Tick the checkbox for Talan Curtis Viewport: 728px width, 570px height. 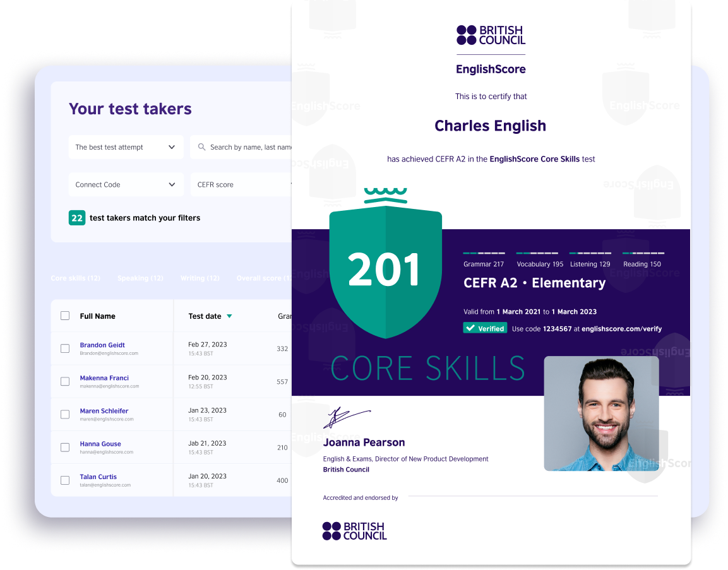[65, 480]
